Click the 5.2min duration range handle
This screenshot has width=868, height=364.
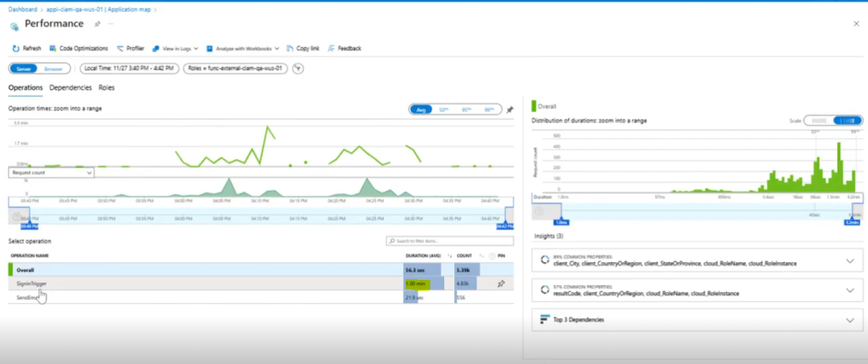pyautogui.click(x=851, y=222)
